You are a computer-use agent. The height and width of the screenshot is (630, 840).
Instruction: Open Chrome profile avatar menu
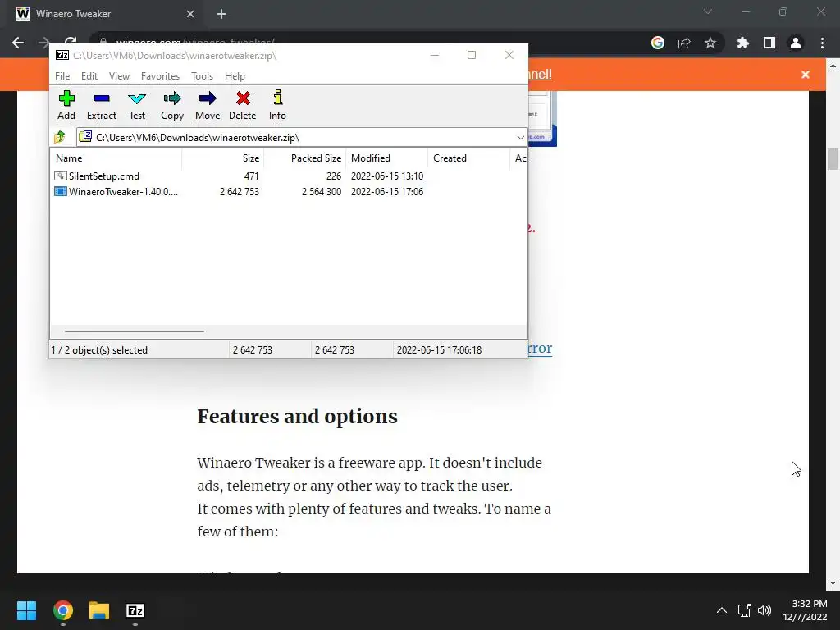coord(796,43)
